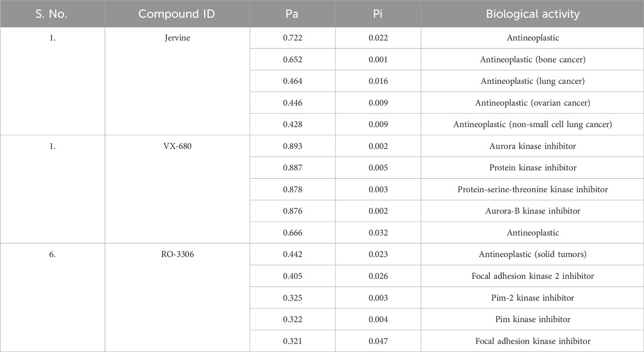Click Focal adhesion kinase 2 inhibitor
Image resolution: width=644 pixels, height=352 pixels.
coord(532,276)
